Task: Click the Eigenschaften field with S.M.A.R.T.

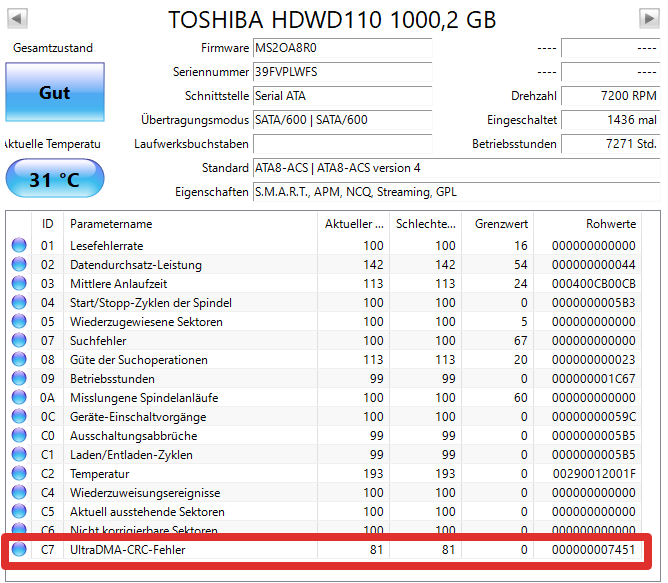Action: 457,192
